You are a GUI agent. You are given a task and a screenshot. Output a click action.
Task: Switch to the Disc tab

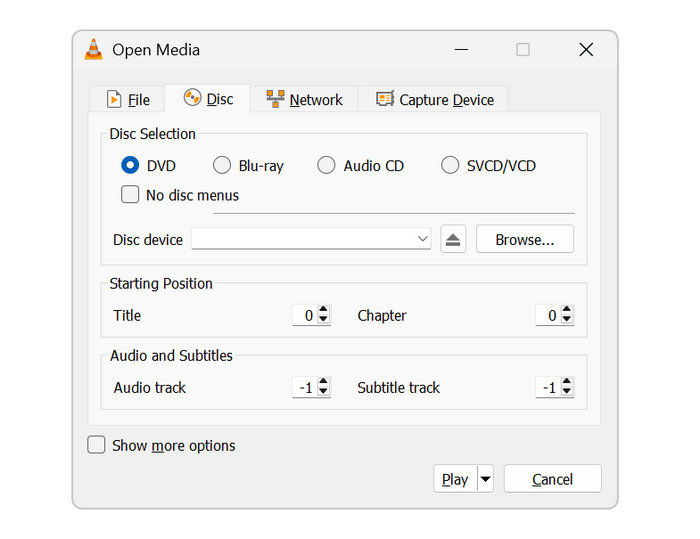[208, 98]
